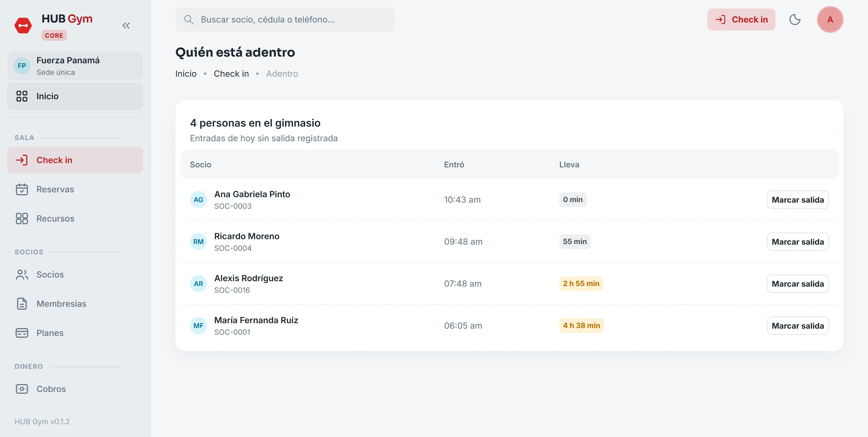Screen dimensions: 868x437
Task: Click the Cobros cash icon
Action: 22,389
